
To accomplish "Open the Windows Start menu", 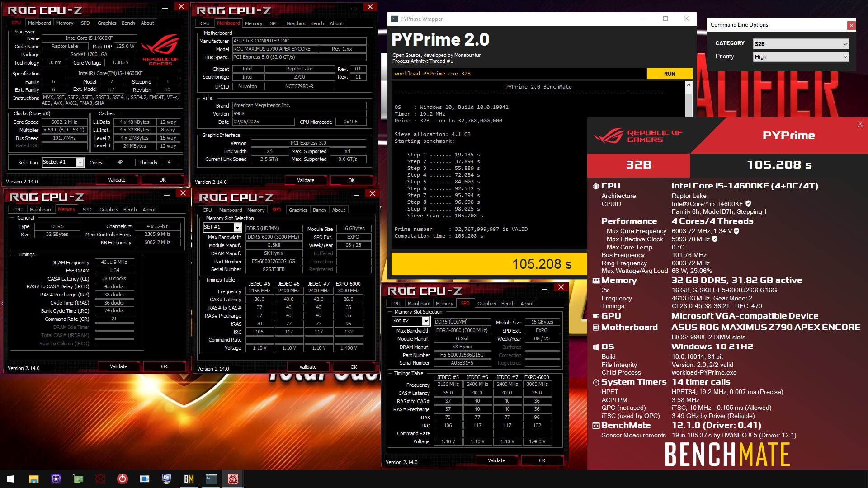I will [11, 479].
